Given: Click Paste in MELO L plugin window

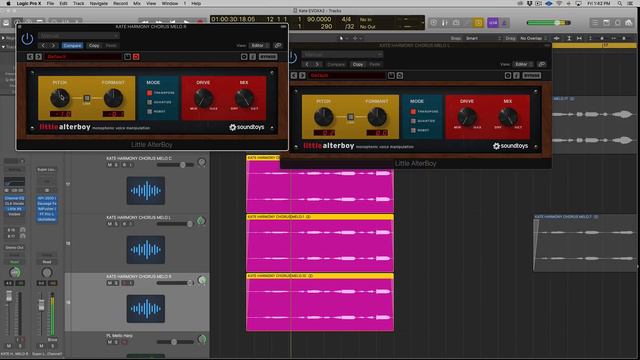Looking at the screenshot, I should (x=375, y=64).
